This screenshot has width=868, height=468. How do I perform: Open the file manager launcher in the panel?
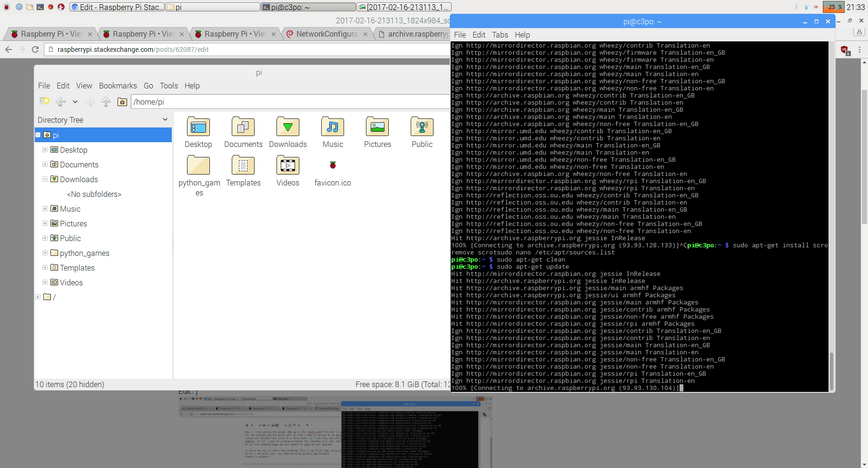coord(30,7)
